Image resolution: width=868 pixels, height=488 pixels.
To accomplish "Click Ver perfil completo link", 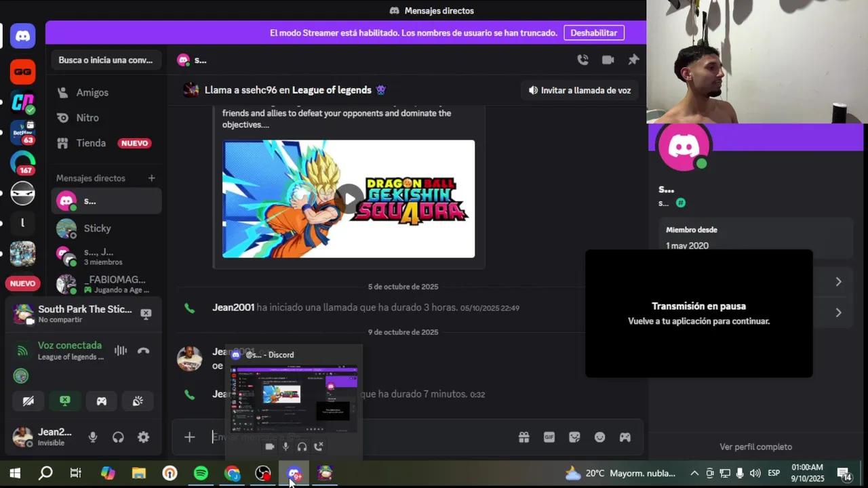I will tap(755, 447).
